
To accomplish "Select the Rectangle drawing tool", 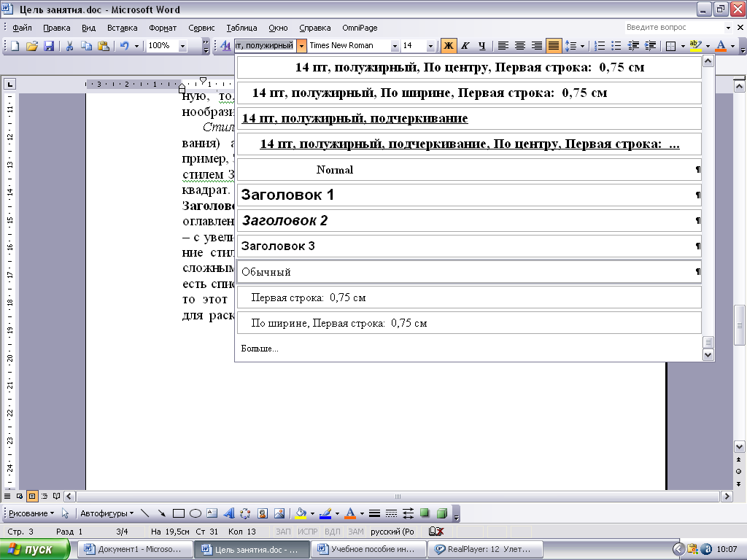I will (x=179, y=513).
